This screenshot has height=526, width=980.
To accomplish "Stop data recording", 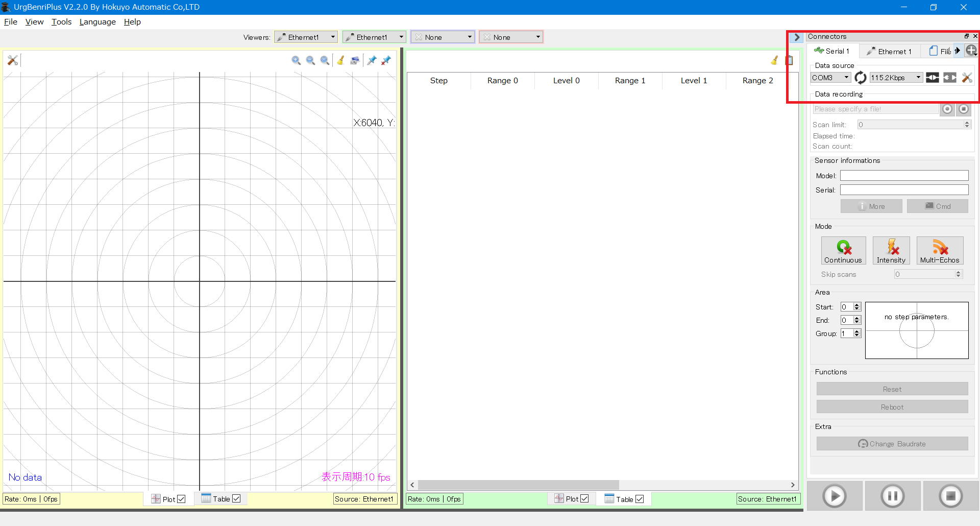I will click(x=964, y=109).
